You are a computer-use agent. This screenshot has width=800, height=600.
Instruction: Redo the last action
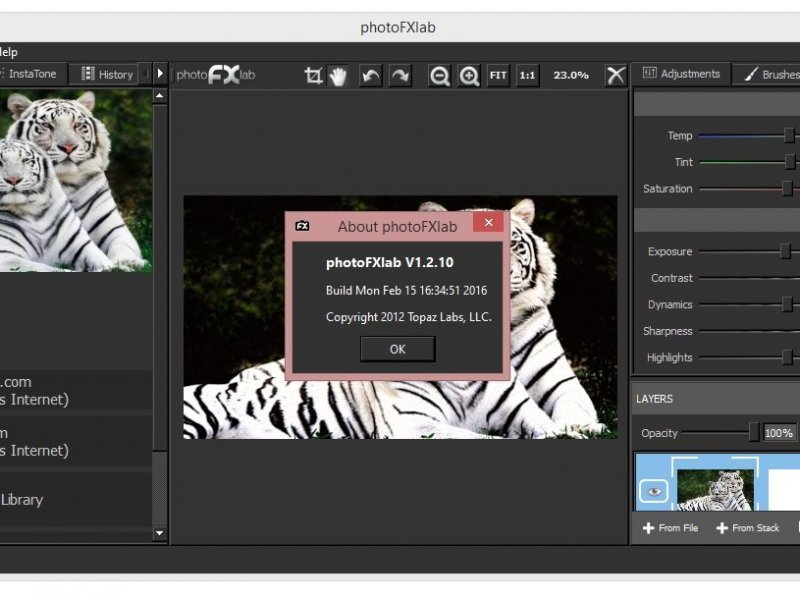pos(400,76)
